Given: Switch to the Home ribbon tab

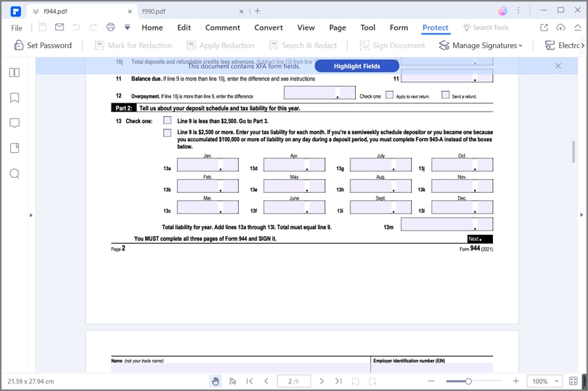Looking at the screenshot, I should (x=152, y=28).
